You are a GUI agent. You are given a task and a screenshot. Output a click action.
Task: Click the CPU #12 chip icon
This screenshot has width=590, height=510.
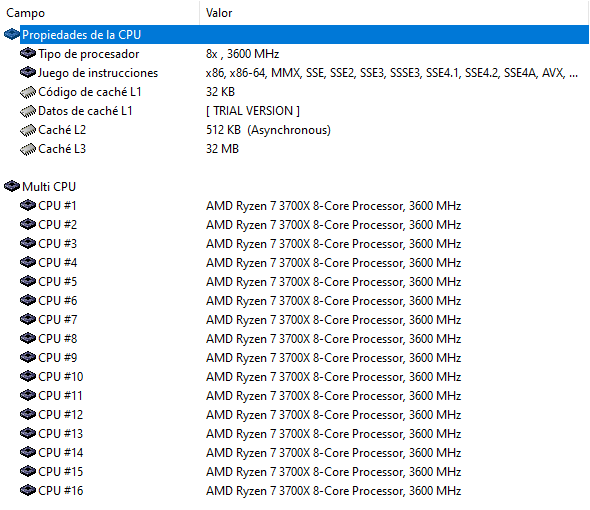pos(27,414)
